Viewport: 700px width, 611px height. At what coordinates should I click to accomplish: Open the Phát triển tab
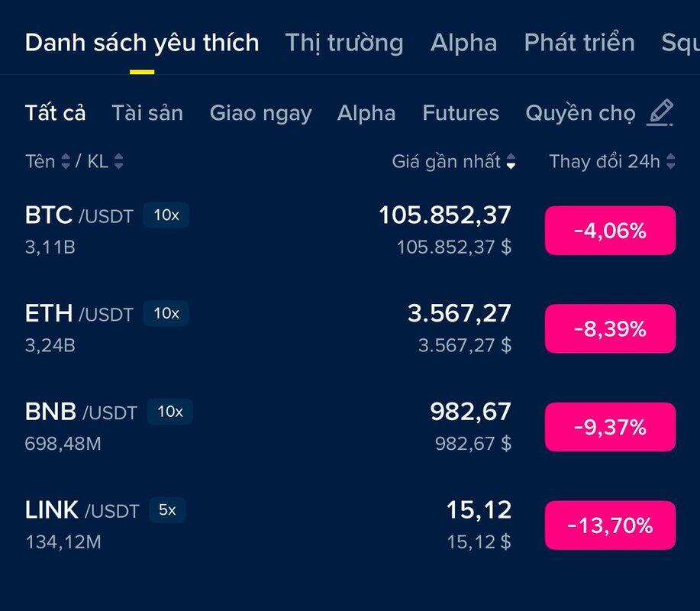pyautogui.click(x=579, y=43)
